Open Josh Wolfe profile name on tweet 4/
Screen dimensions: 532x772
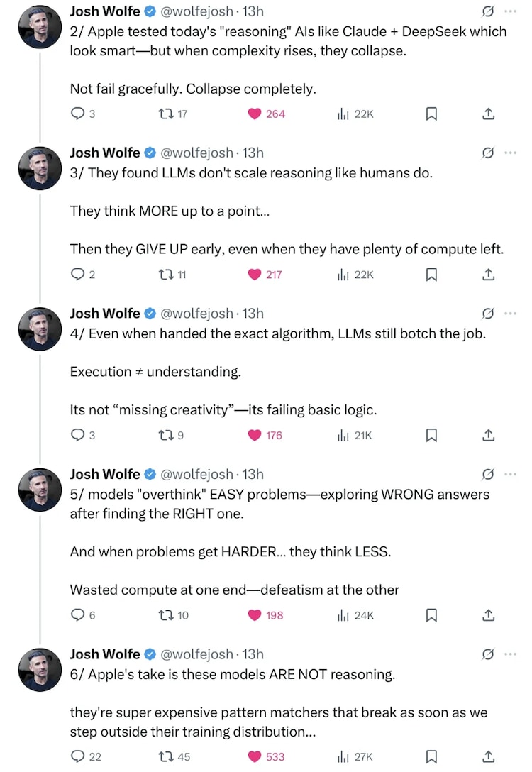[105, 313]
